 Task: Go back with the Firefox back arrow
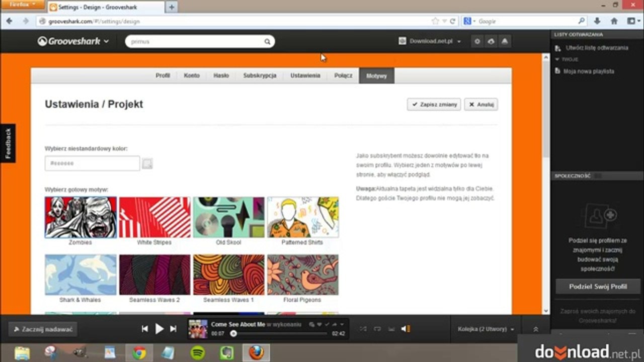pyautogui.click(x=9, y=21)
